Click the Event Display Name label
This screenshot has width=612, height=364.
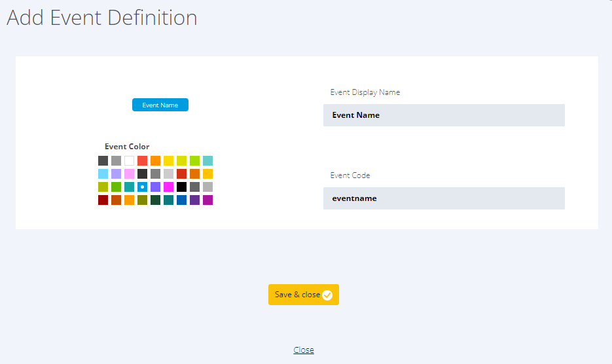[365, 92]
